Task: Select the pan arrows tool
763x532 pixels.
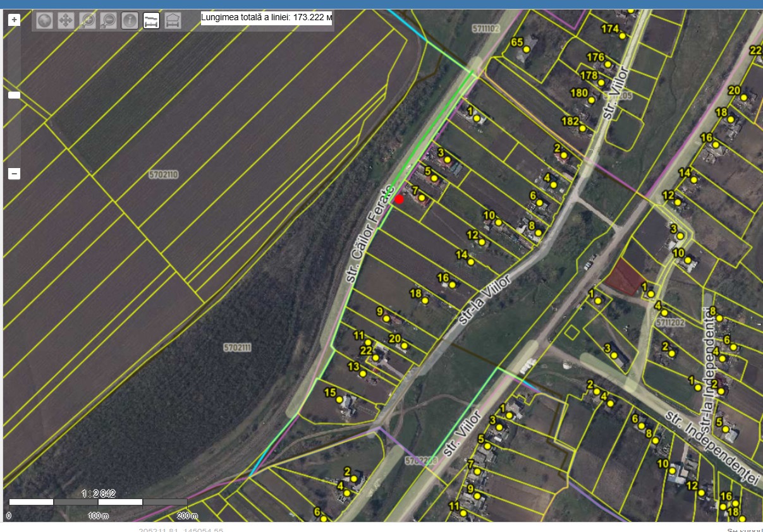Action: (x=65, y=21)
